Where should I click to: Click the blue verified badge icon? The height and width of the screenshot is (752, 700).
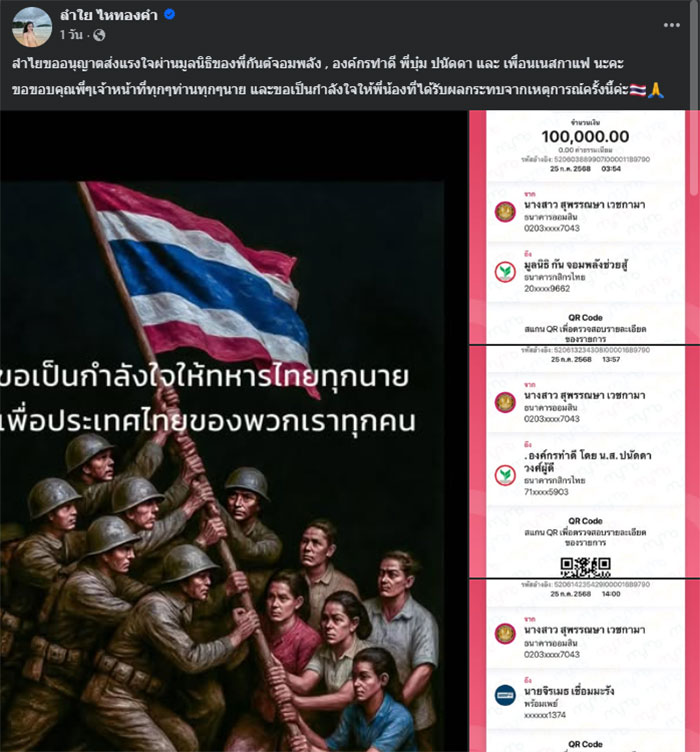169,15
